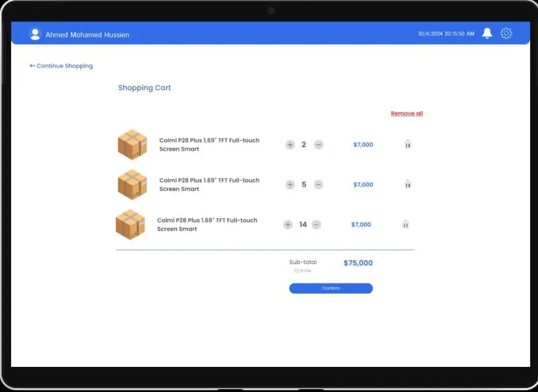
Task: Click the $7,000 price in quantity 5 row
Action: tap(363, 184)
